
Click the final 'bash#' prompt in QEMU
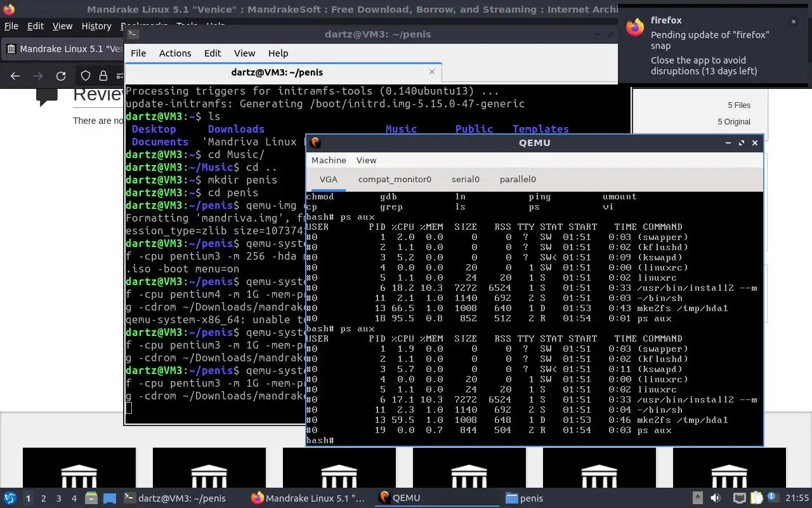pos(320,440)
